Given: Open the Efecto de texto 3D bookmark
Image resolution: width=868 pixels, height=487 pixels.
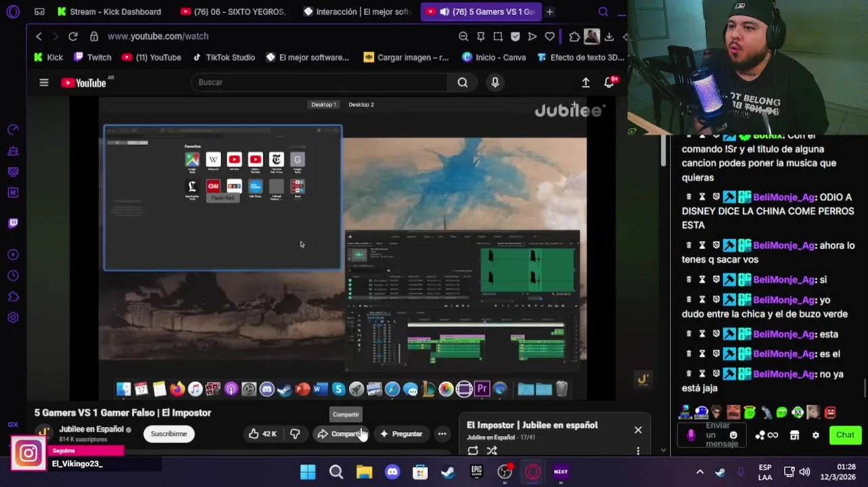Looking at the screenshot, I should [580, 57].
